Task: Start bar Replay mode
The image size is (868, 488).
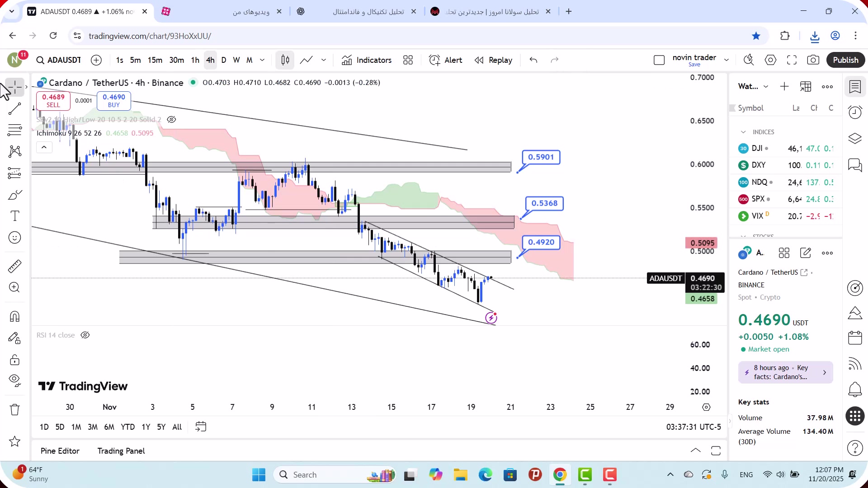Action: pyautogui.click(x=493, y=60)
